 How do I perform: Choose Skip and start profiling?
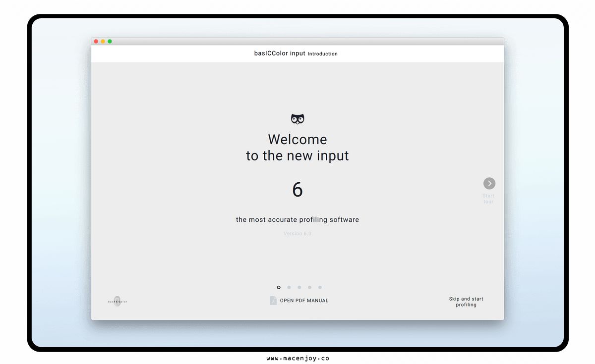coord(466,302)
